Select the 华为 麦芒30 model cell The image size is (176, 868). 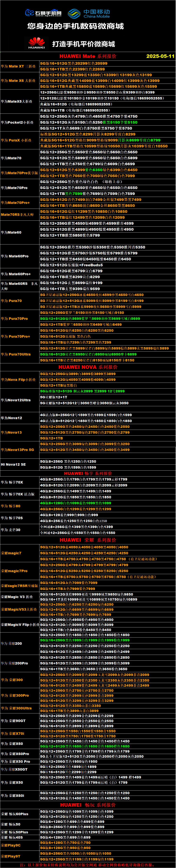click(x=20, y=530)
